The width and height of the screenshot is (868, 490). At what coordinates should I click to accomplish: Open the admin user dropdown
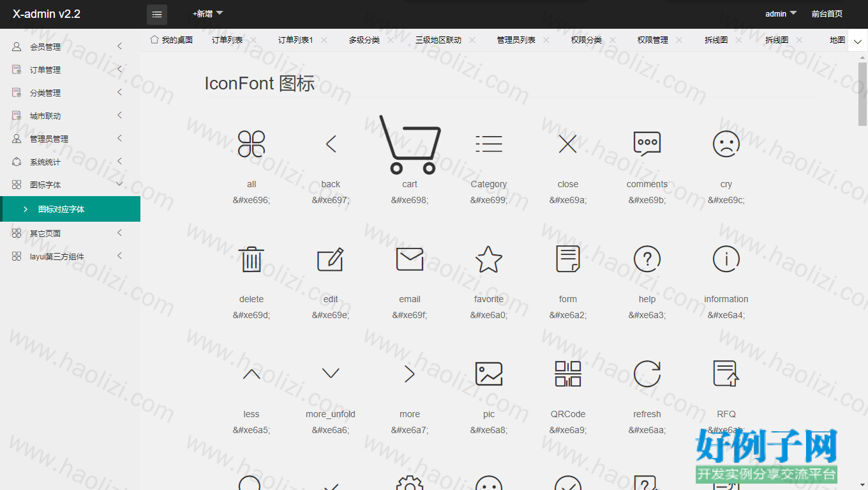pyautogui.click(x=781, y=13)
